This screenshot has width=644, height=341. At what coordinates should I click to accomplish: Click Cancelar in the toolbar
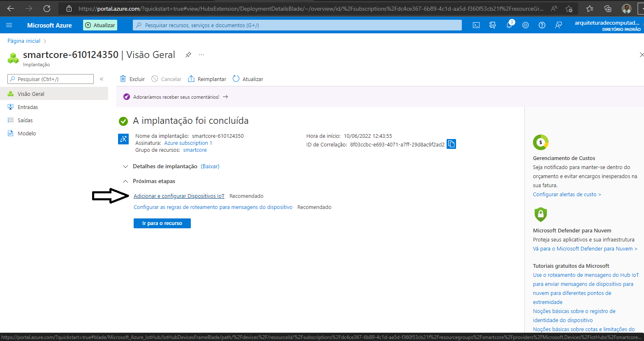pyautogui.click(x=166, y=79)
